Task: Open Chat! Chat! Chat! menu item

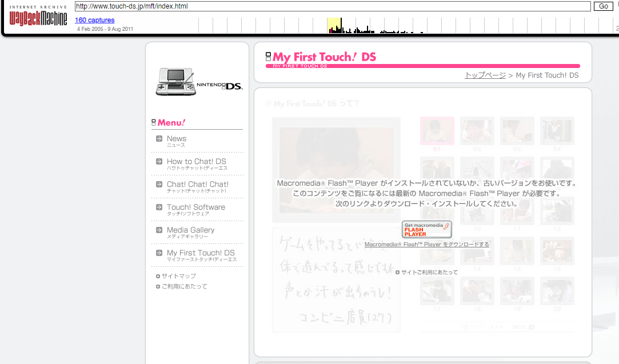Action: [x=197, y=186]
